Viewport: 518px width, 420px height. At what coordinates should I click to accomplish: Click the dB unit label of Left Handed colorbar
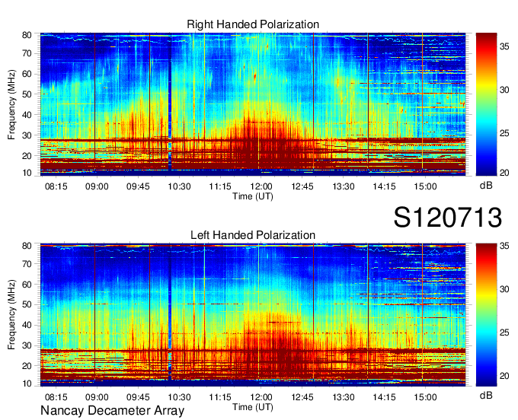click(x=486, y=396)
